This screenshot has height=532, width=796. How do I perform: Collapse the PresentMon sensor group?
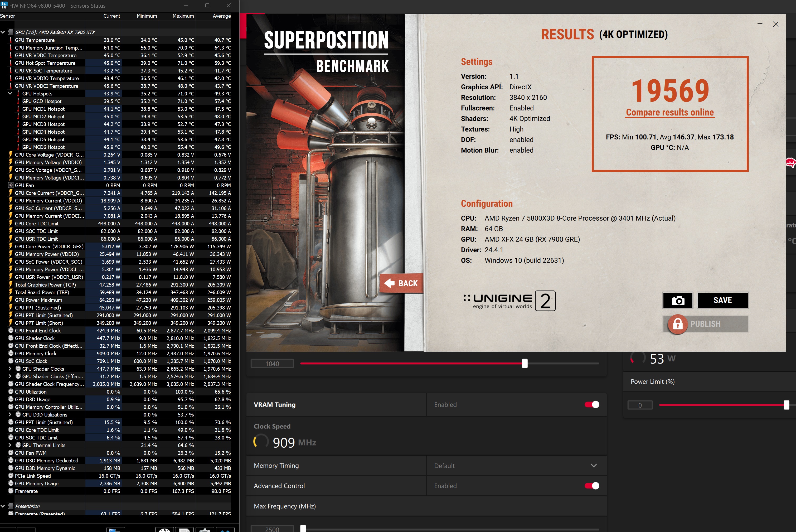[x=3, y=506]
